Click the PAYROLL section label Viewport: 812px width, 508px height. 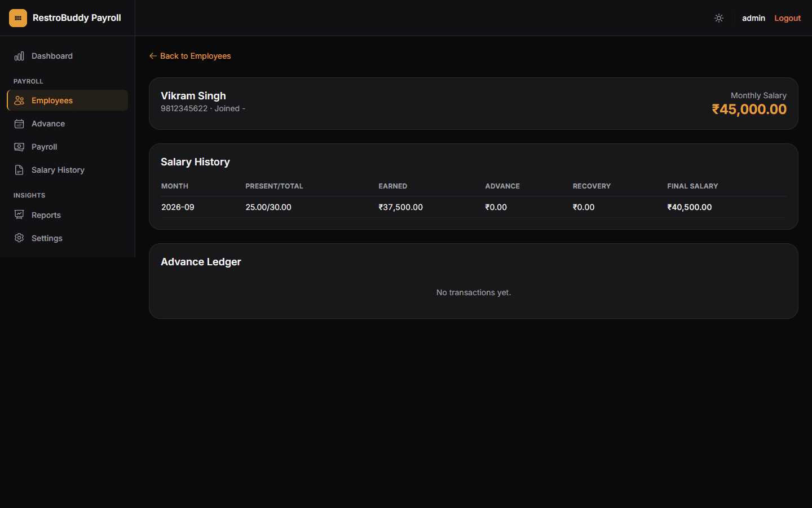click(28, 81)
